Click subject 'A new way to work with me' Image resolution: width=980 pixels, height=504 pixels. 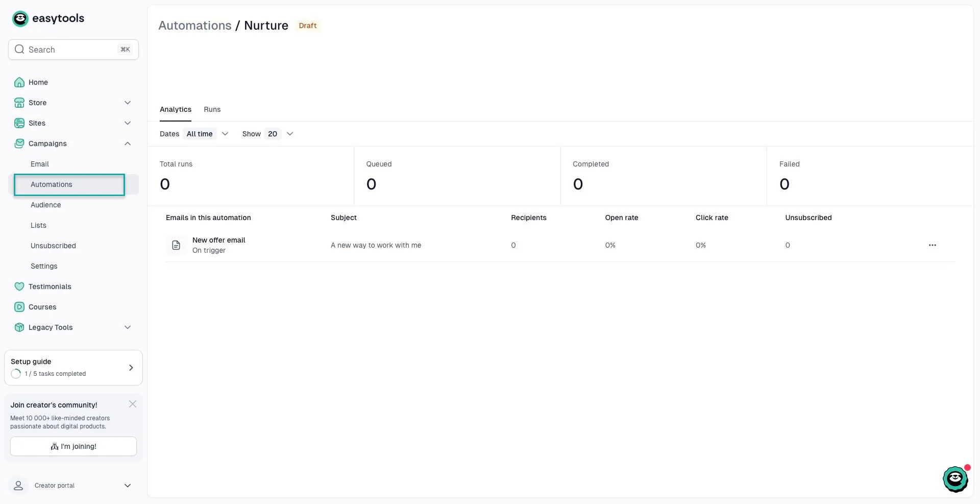tap(376, 245)
